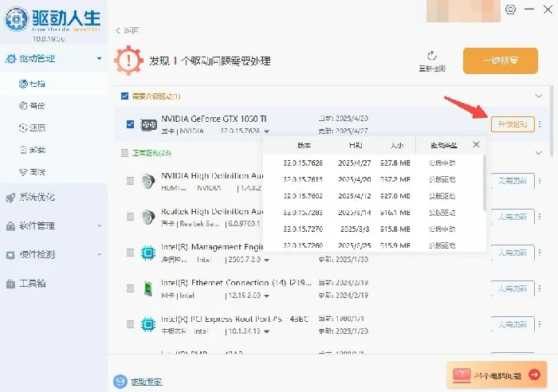Check the Intel Management Engine checkbox

click(x=130, y=253)
